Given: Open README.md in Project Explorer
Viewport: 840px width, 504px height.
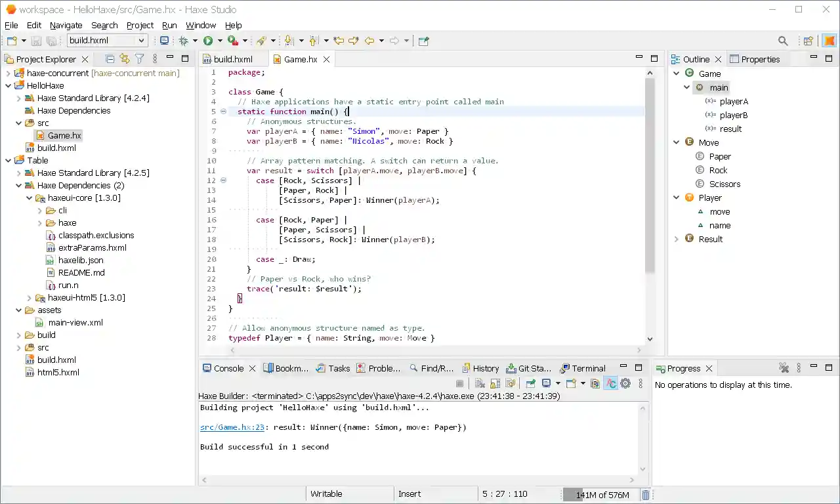Looking at the screenshot, I should 81,273.
